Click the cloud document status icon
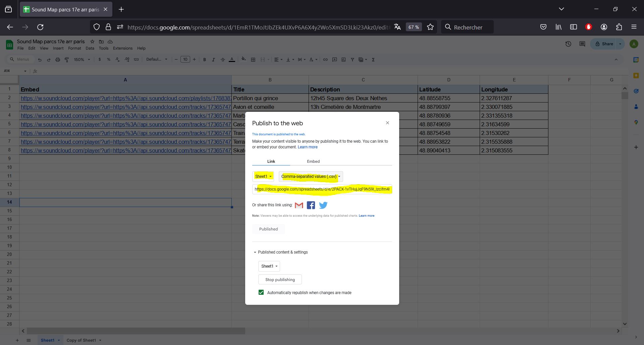The image size is (644, 345). point(110,42)
